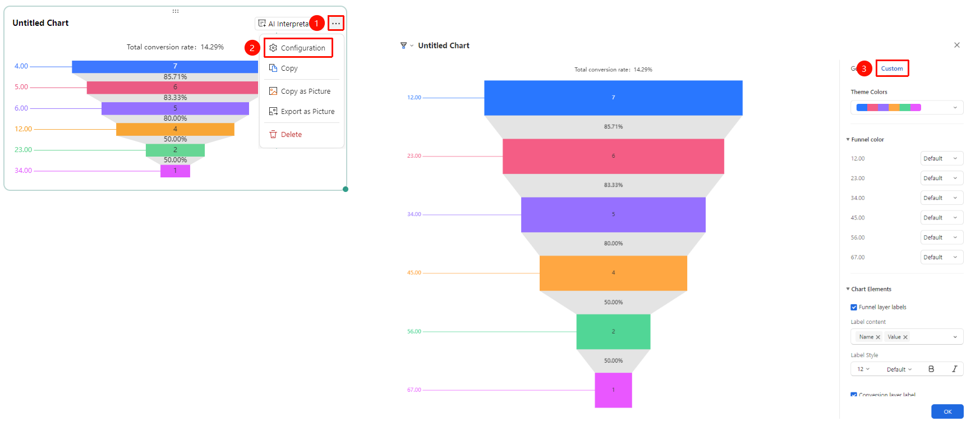Toggle bold label style

pyautogui.click(x=931, y=369)
